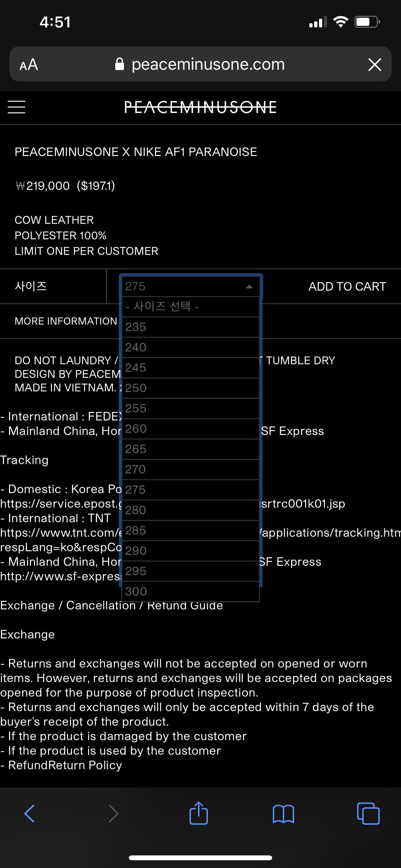Choose size 270 option
Screen dimensions: 401x868
[191, 470]
